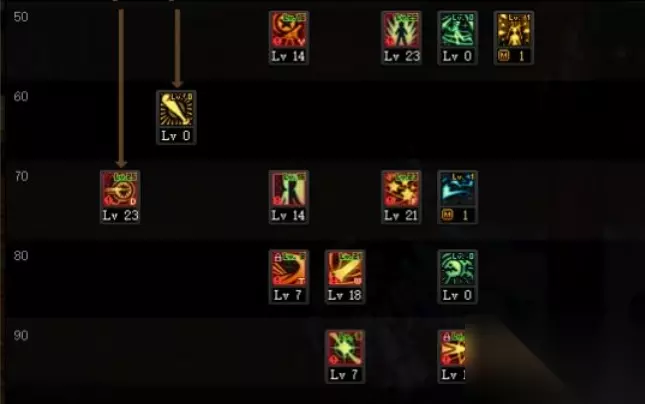Select the golden awakening skill at level 50
This screenshot has width=645, height=404.
pyautogui.click(x=514, y=30)
